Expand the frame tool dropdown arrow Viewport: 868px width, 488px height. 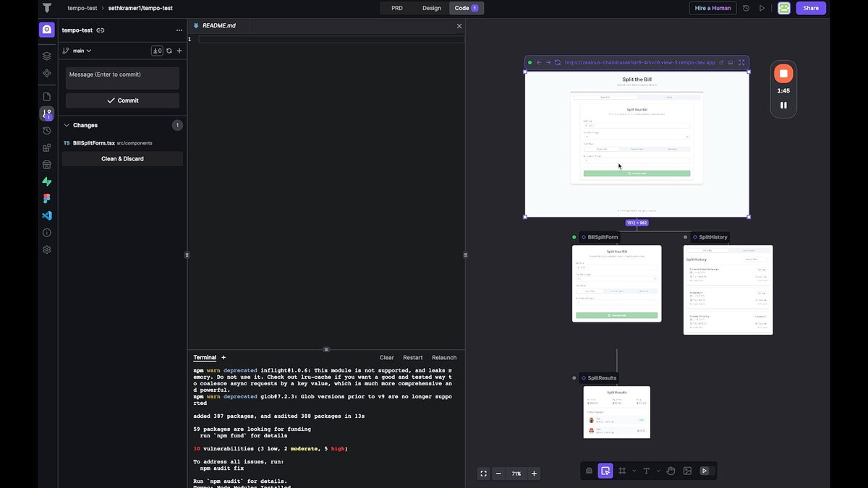click(x=634, y=471)
